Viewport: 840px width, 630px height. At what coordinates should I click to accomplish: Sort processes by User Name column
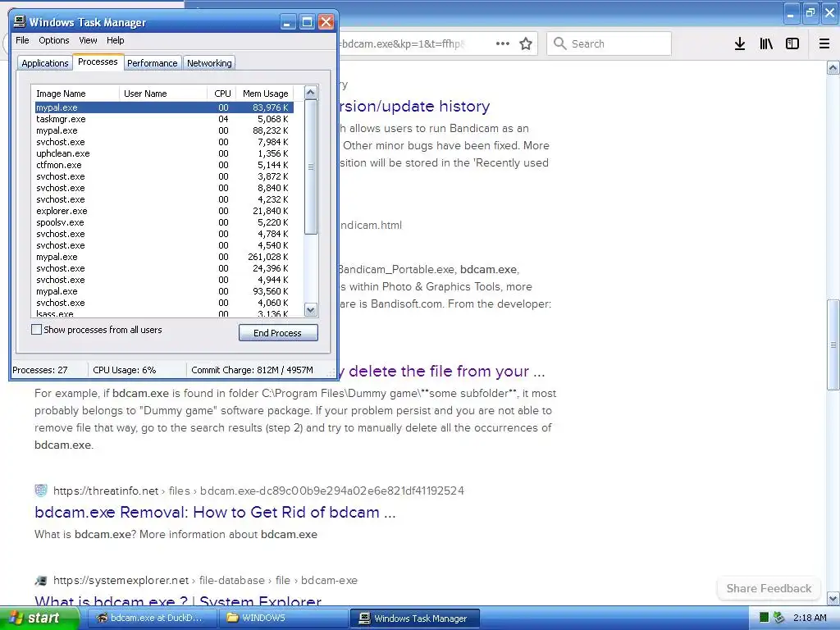click(x=163, y=94)
